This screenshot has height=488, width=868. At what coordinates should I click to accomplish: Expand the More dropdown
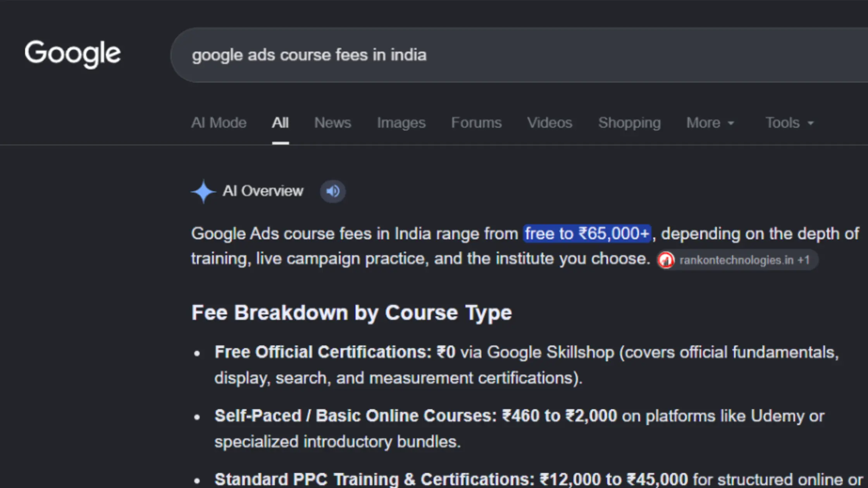click(710, 123)
